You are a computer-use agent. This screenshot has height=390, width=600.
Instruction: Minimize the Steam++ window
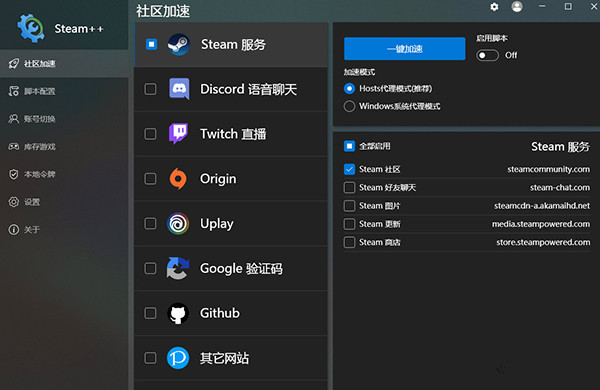(542, 7)
